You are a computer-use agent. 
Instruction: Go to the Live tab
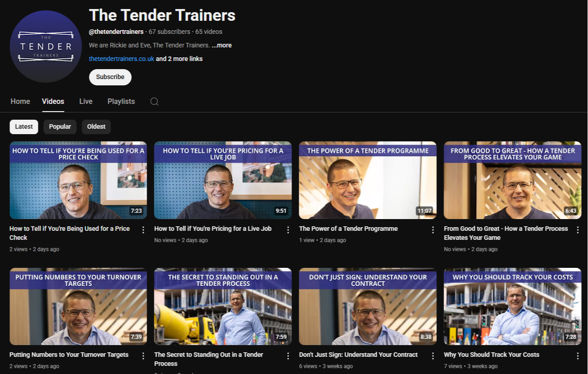point(86,102)
